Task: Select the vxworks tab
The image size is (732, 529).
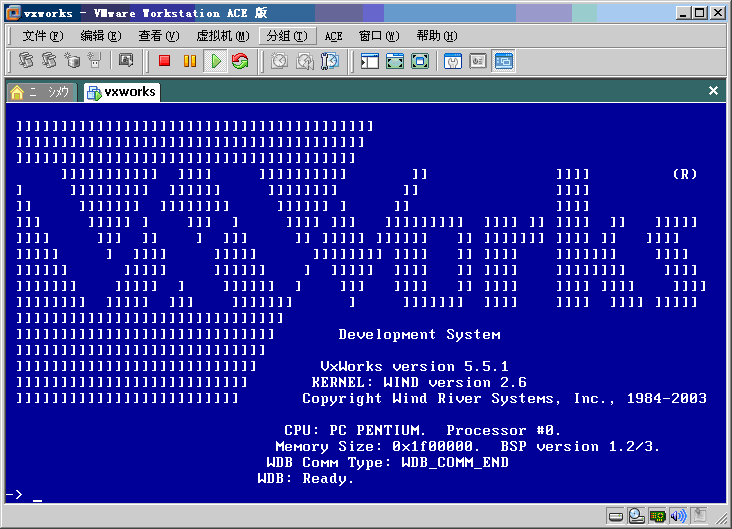Action: point(122,92)
